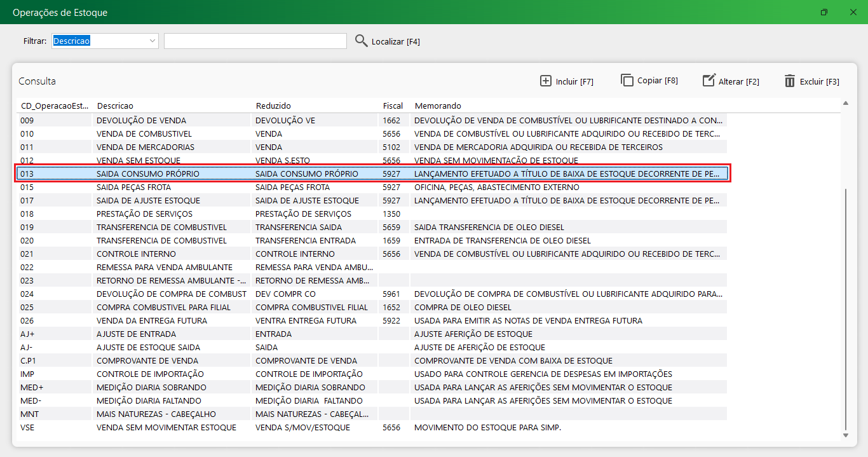Open the Filtrar dropdown list
Screen dimensions: 868x457
153,41
